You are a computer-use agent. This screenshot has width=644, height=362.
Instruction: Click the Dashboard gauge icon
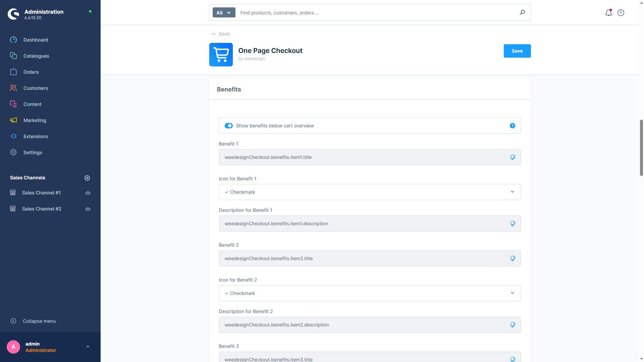tap(13, 40)
